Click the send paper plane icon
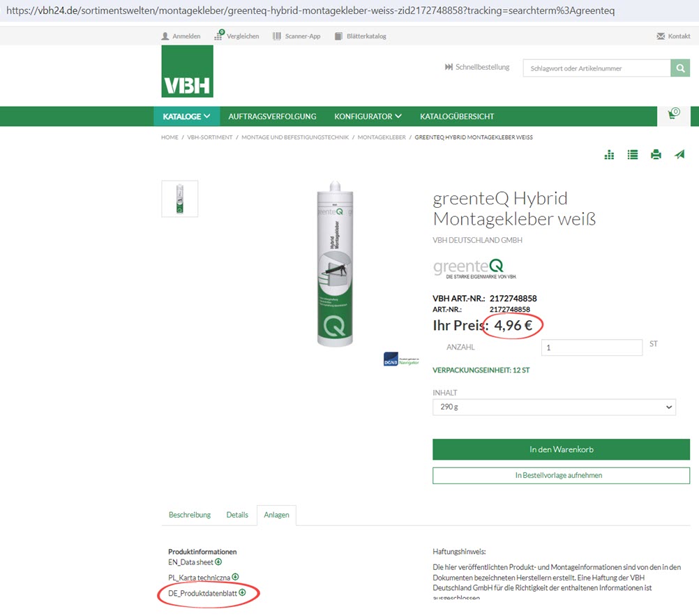This screenshot has width=699, height=616. (x=679, y=155)
